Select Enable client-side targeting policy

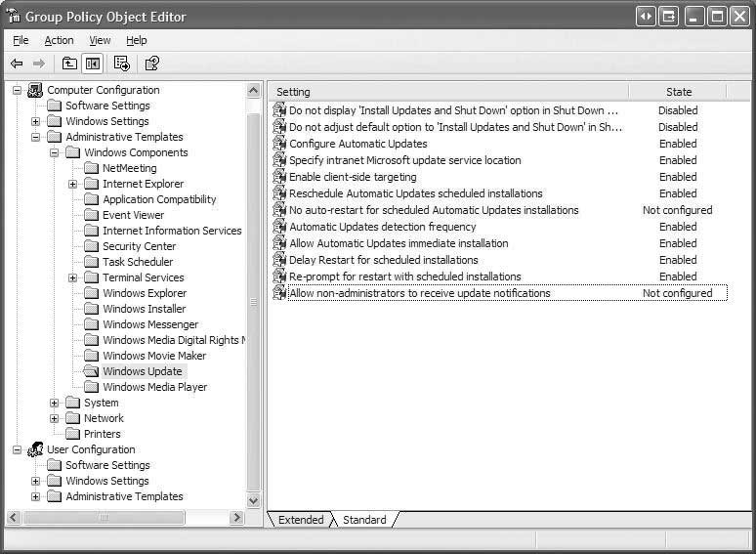point(352,177)
